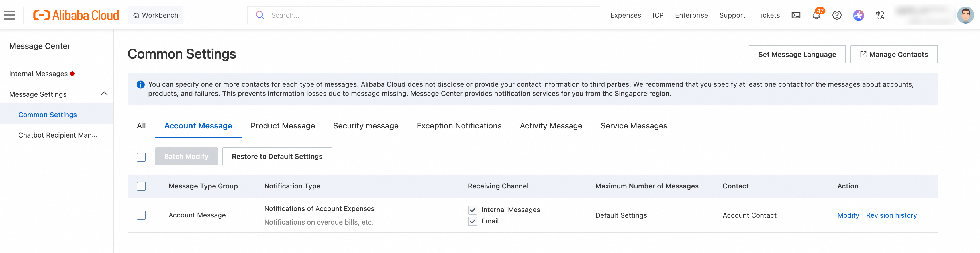Collapse the Message Settings section
Viewport: 980px width, 253px height.
[104, 94]
